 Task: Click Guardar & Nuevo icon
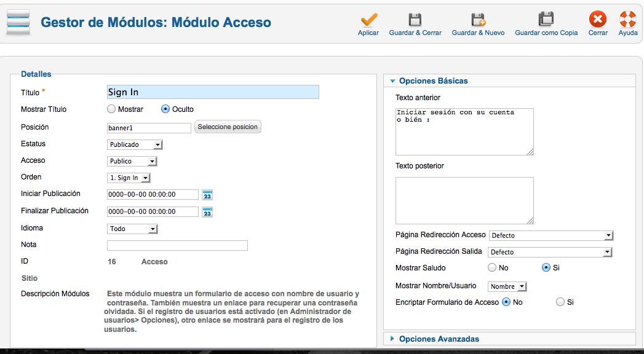(478, 19)
